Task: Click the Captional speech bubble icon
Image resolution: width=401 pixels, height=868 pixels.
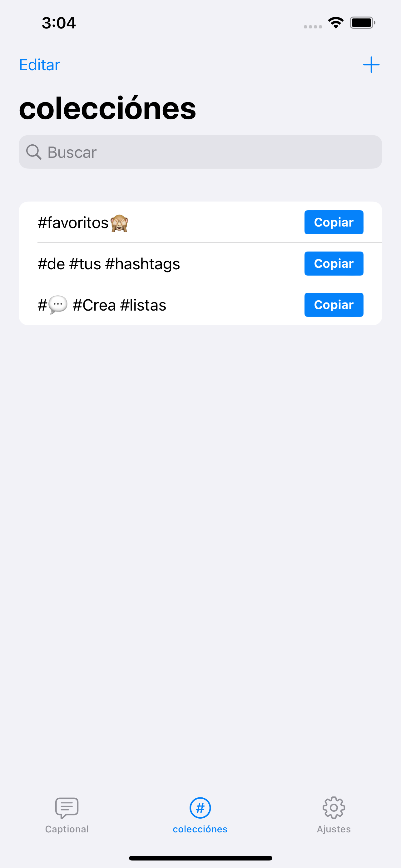Action: coord(67,808)
